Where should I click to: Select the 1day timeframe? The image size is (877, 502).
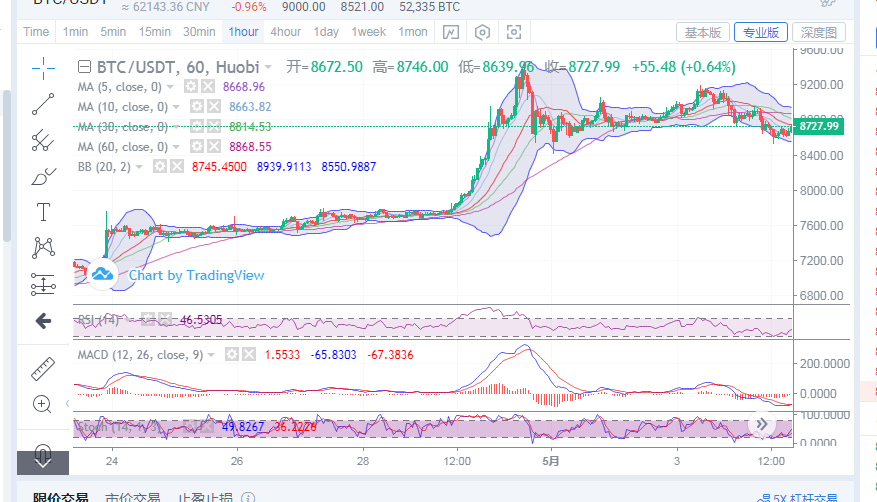tap(326, 32)
